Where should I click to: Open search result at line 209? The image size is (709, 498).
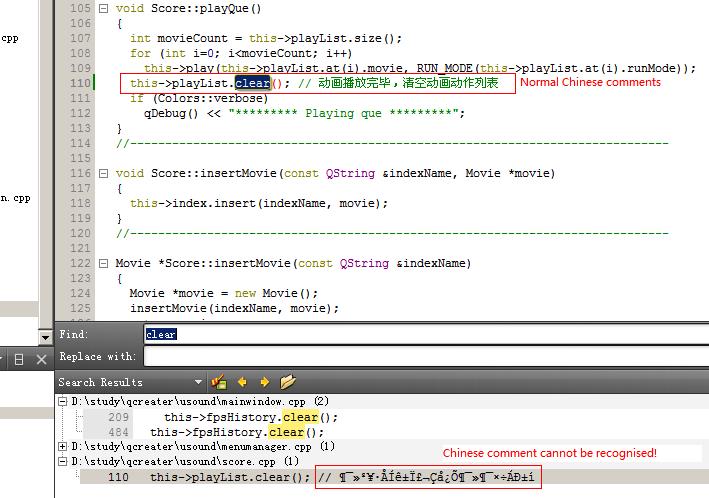click(250, 417)
